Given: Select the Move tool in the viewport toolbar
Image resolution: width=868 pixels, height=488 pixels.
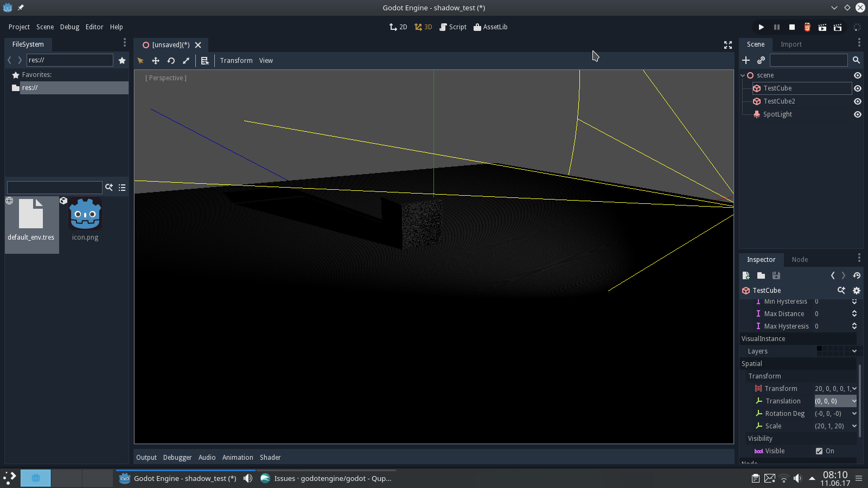Looking at the screenshot, I should coord(156,61).
